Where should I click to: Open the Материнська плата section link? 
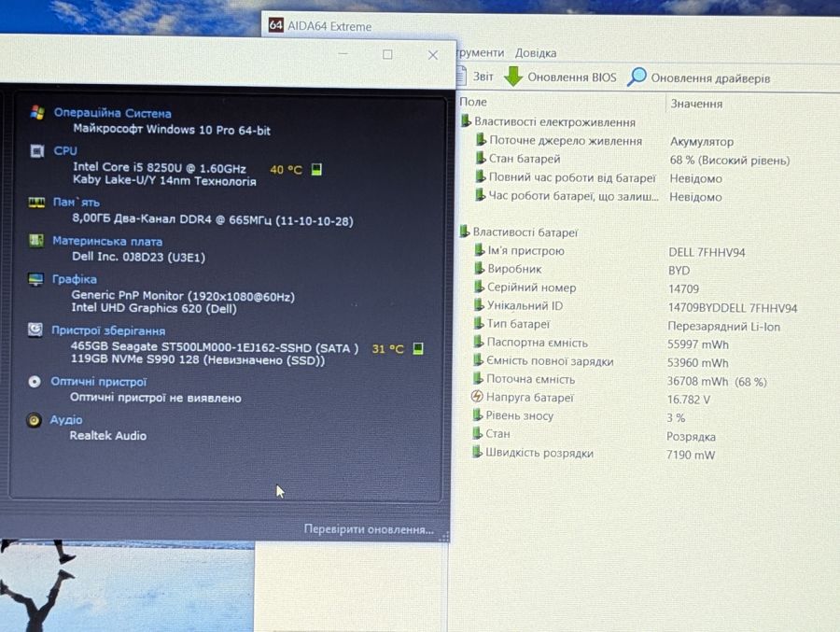(x=107, y=241)
